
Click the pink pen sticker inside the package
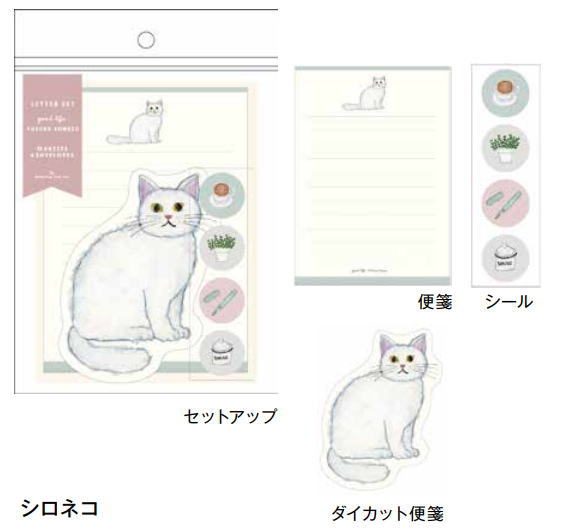click(x=222, y=300)
